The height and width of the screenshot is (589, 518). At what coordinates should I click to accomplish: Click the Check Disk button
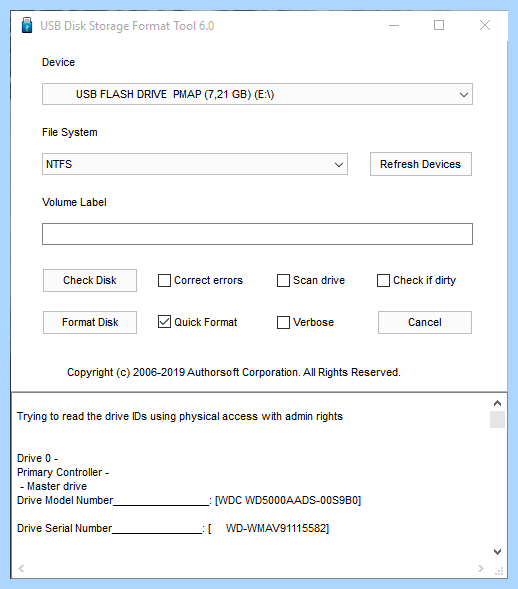point(90,280)
